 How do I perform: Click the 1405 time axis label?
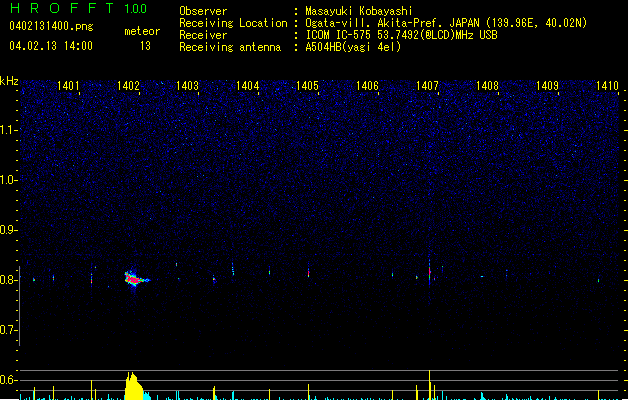pos(307,86)
